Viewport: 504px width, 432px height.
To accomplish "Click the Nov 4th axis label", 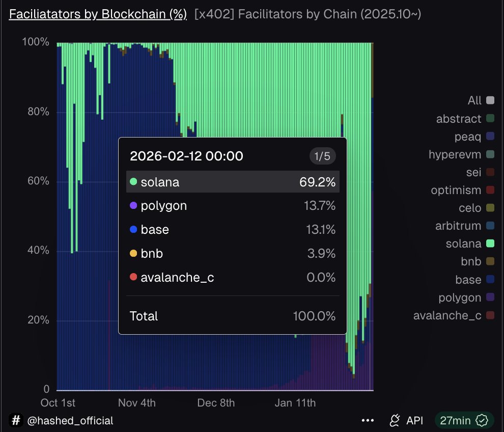I will (137, 403).
